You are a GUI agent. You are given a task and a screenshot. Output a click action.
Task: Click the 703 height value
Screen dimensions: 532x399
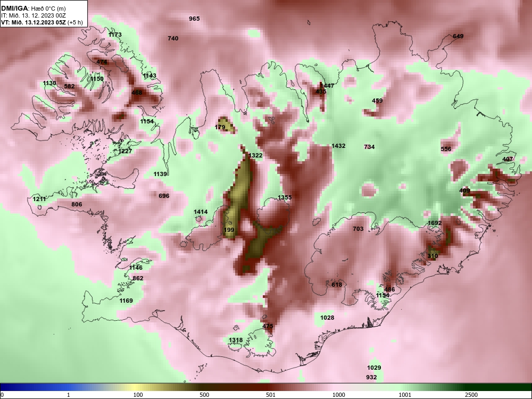[358, 229]
